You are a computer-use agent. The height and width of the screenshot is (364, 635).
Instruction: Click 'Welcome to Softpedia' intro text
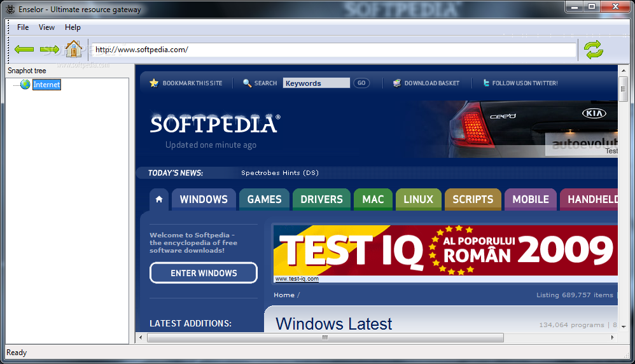[193, 242]
